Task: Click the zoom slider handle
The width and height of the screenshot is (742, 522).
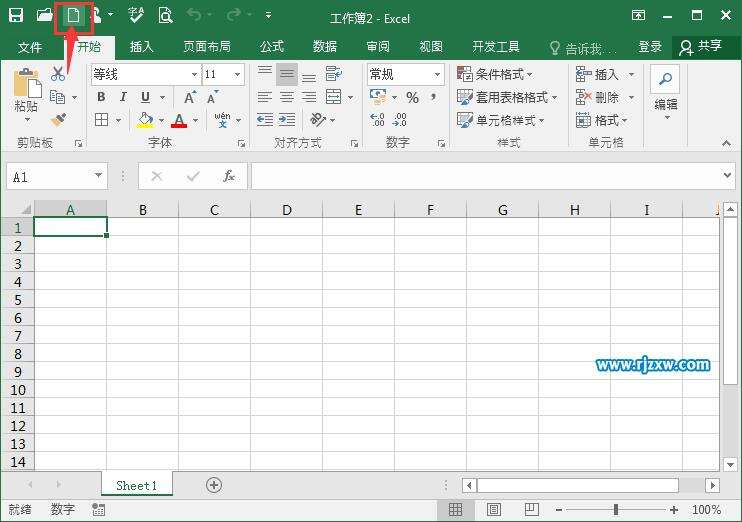Action: point(616,510)
